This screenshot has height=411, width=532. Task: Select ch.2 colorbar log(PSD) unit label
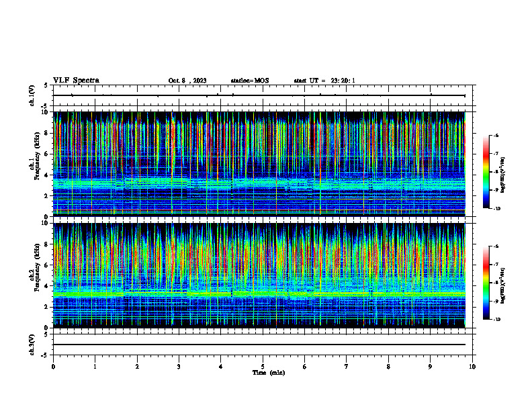(503, 285)
